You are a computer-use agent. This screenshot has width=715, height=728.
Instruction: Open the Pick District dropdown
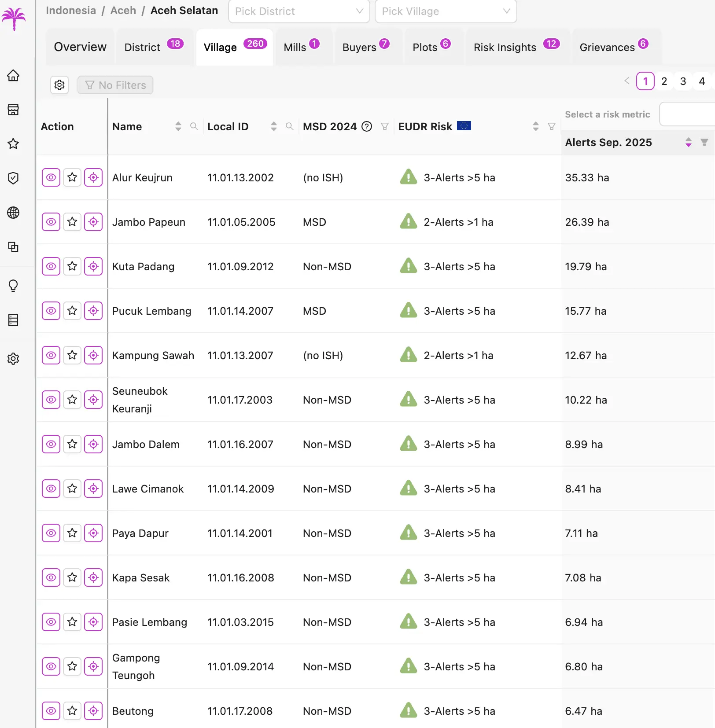pos(299,11)
